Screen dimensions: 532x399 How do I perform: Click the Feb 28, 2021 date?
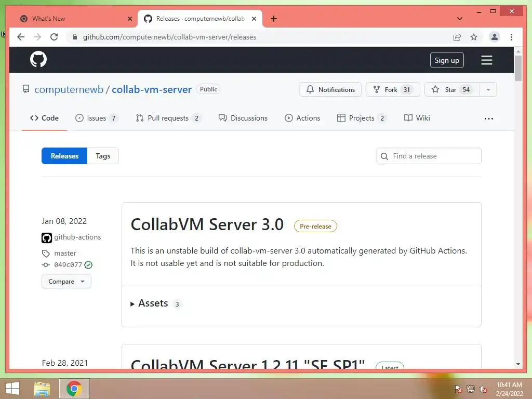click(65, 363)
